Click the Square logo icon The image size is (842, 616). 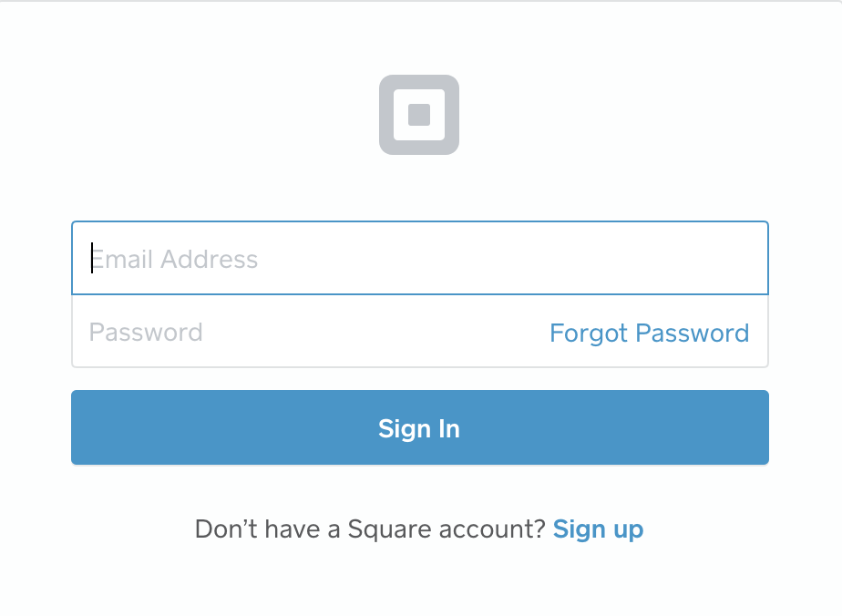(419, 115)
